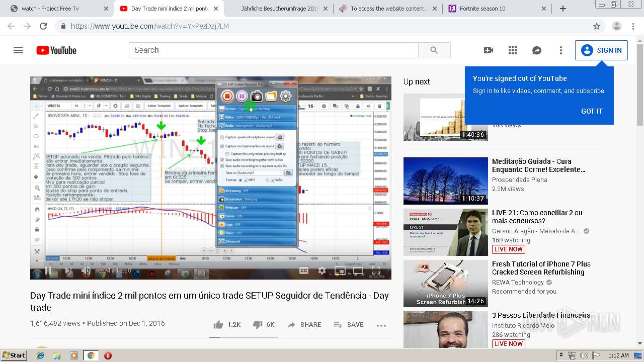Viewport: 644px width, 362px height.
Task: Open the Meditação Guiada video thumbnail
Action: tap(446, 181)
